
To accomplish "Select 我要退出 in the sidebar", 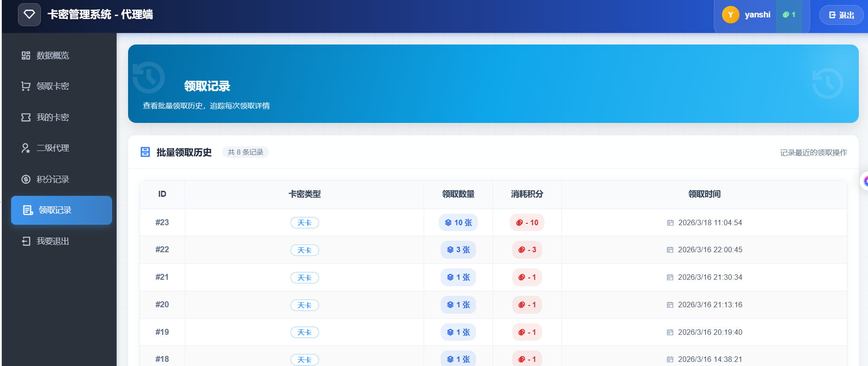I will [x=62, y=241].
